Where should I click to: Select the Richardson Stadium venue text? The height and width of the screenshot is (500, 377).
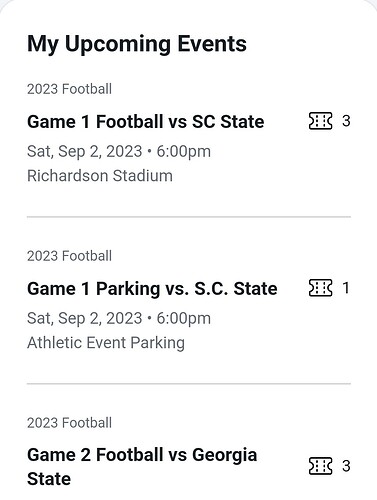pyautogui.click(x=100, y=176)
